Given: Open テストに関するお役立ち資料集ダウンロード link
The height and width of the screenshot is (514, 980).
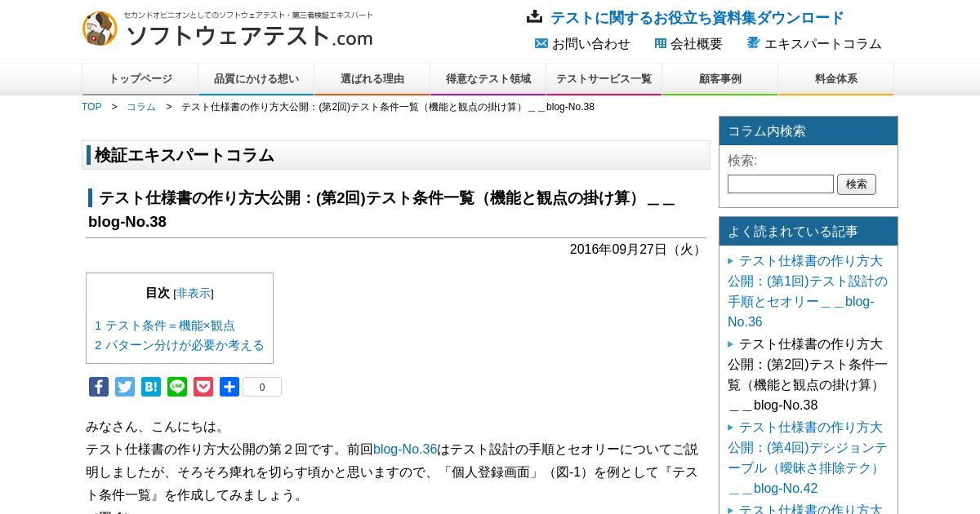Looking at the screenshot, I should 697,18.
